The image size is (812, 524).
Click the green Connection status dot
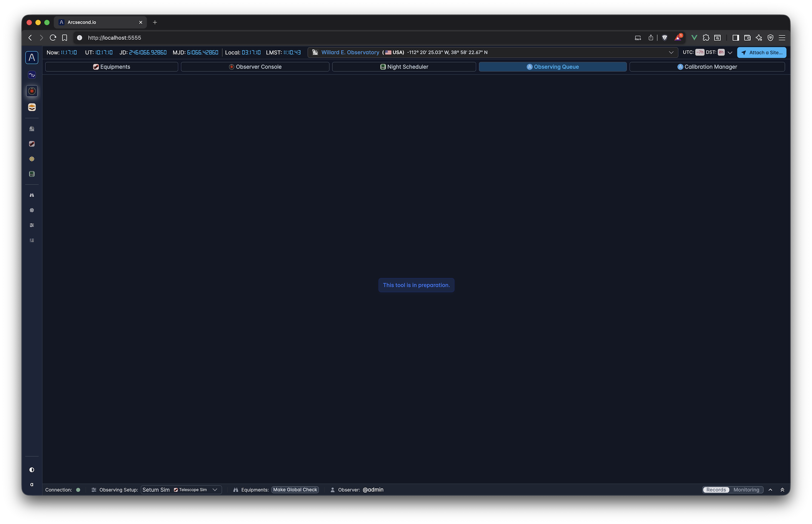coord(78,490)
